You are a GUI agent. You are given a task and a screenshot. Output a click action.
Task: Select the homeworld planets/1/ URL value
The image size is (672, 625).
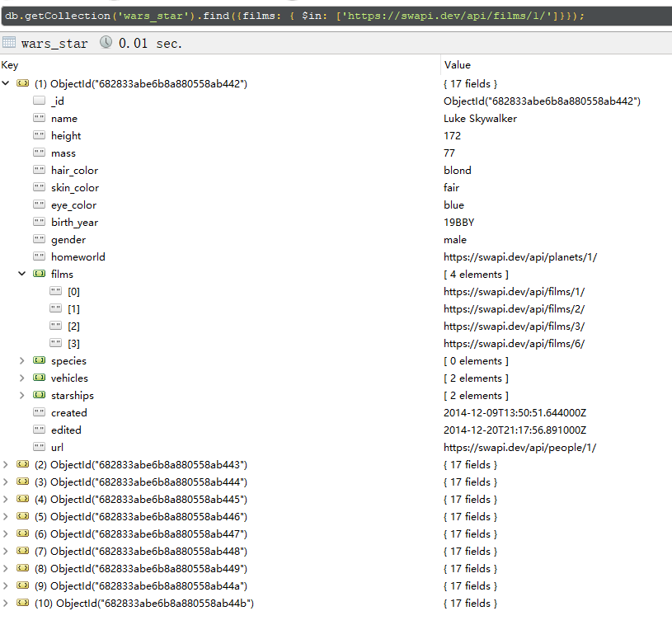point(520,256)
